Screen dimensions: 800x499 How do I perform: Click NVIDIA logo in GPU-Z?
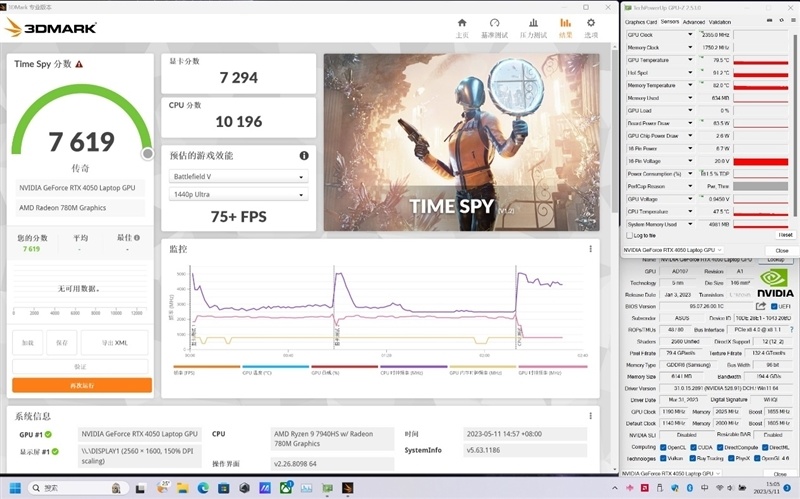(x=774, y=284)
